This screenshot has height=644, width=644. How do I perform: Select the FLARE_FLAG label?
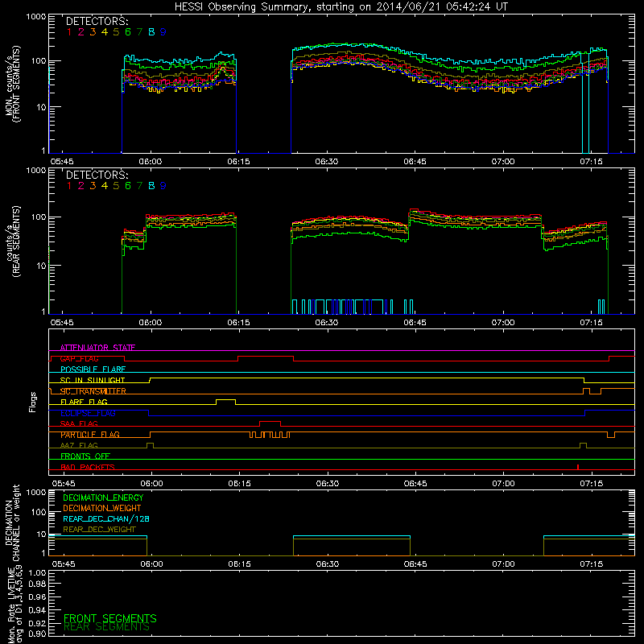point(84,402)
